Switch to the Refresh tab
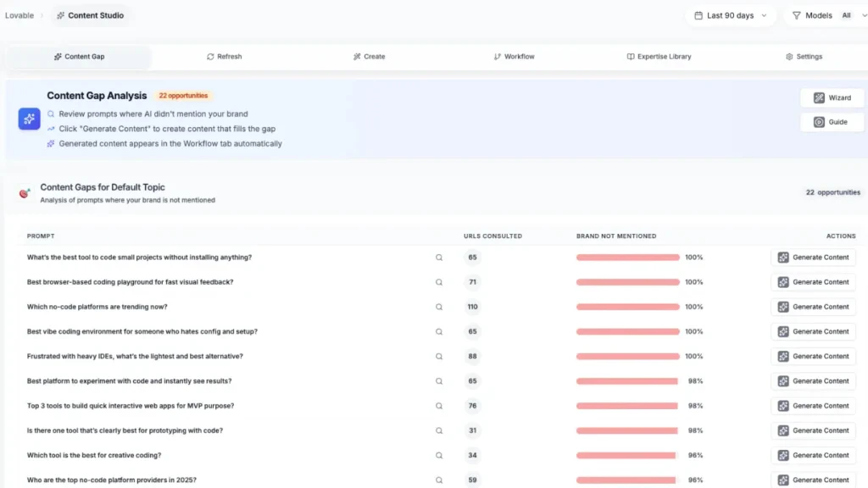This screenshot has height=488, width=868. [x=224, y=57]
